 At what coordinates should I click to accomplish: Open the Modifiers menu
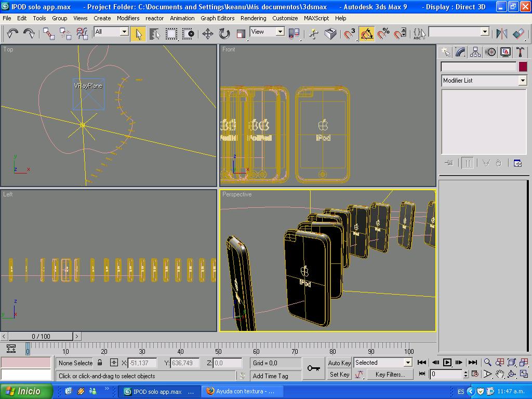click(128, 18)
